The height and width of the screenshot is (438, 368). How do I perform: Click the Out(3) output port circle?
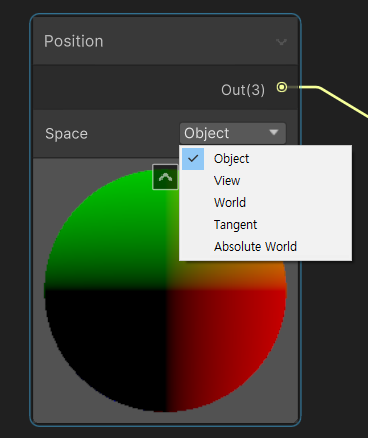pyautogui.click(x=282, y=87)
